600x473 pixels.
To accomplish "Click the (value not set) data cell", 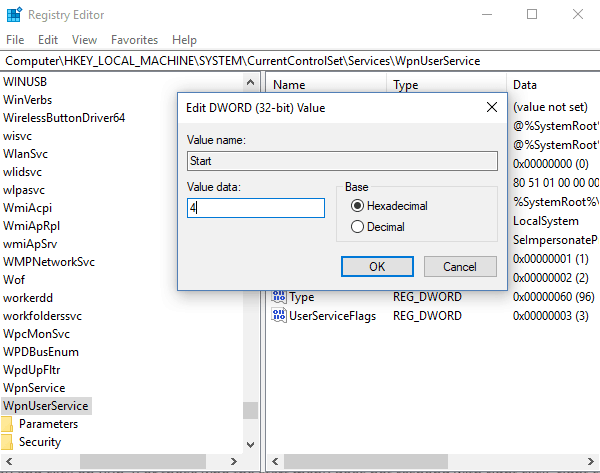I will [550, 107].
